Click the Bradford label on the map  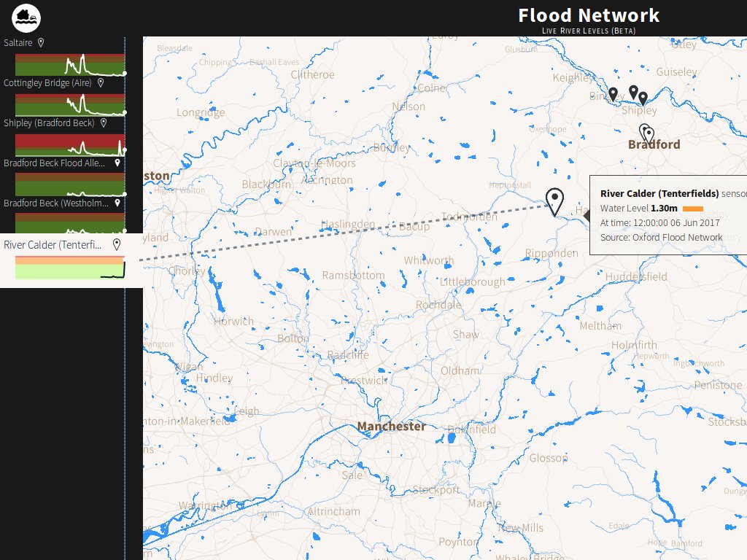[654, 145]
